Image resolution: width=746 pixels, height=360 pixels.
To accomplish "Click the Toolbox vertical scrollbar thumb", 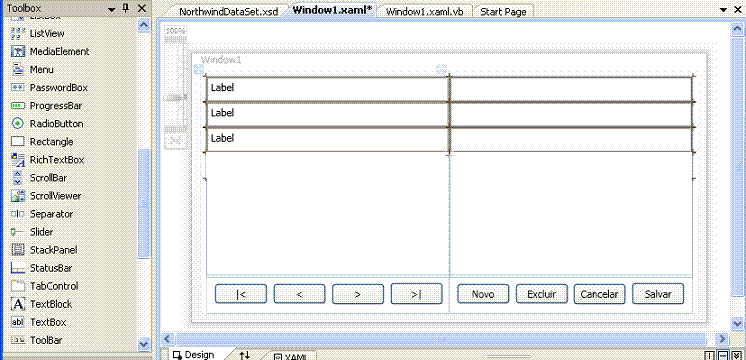I will (144, 204).
